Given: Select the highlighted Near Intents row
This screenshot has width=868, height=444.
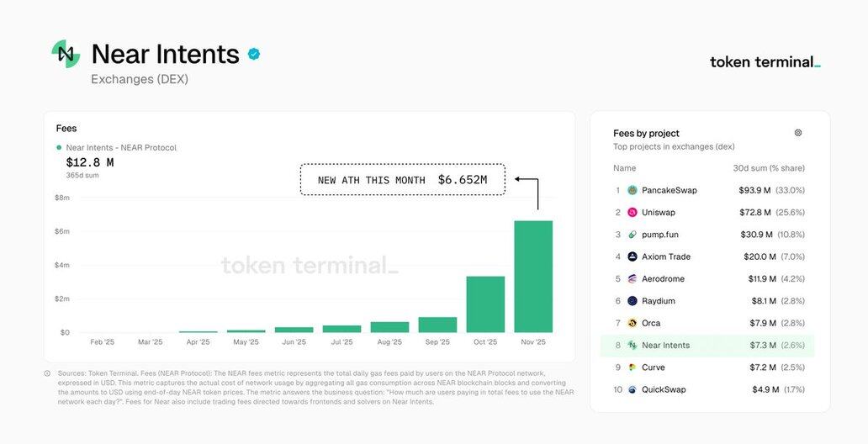Looking at the screenshot, I should click(x=707, y=345).
